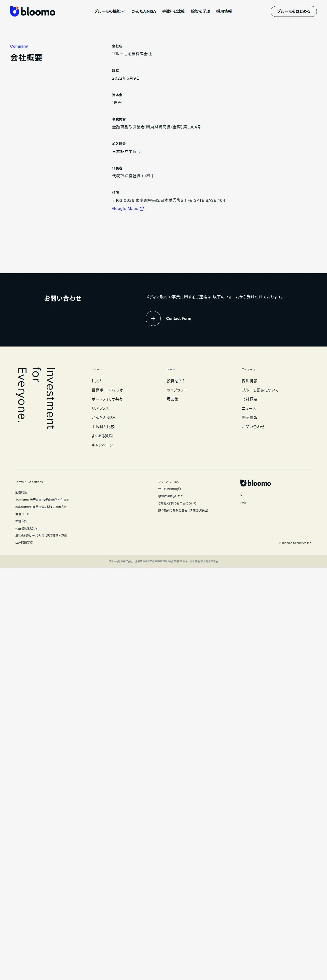
Task: Click the bloomo logo in the header
Action: 33,11
